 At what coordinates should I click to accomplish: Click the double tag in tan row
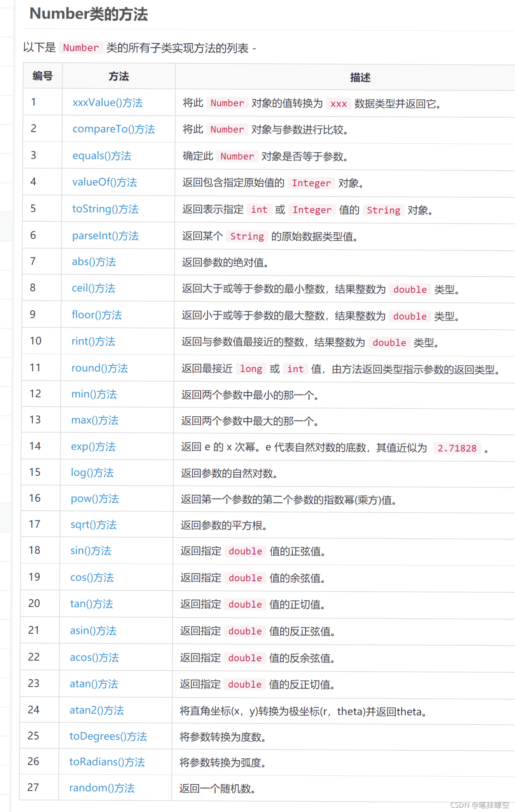pyautogui.click(x=245, y=604)
